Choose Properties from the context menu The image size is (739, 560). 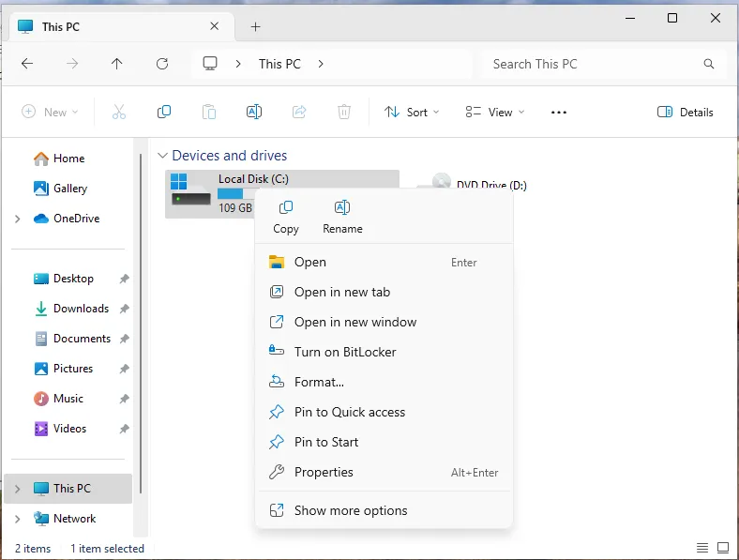[324, 472]
